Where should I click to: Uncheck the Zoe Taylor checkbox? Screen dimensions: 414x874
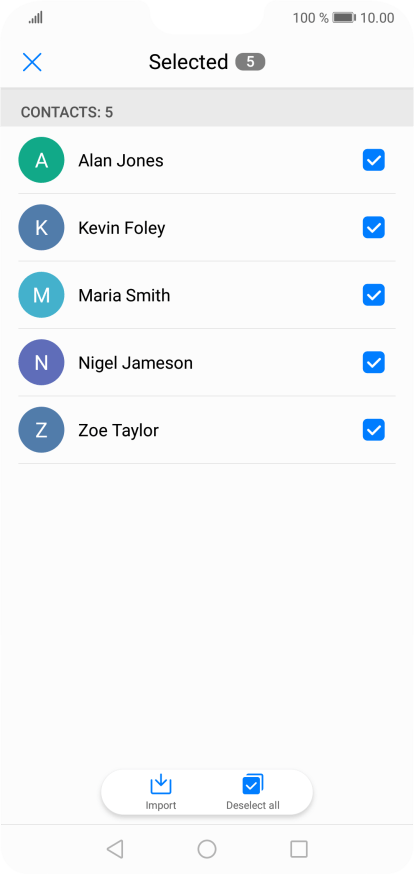[373, 430]
